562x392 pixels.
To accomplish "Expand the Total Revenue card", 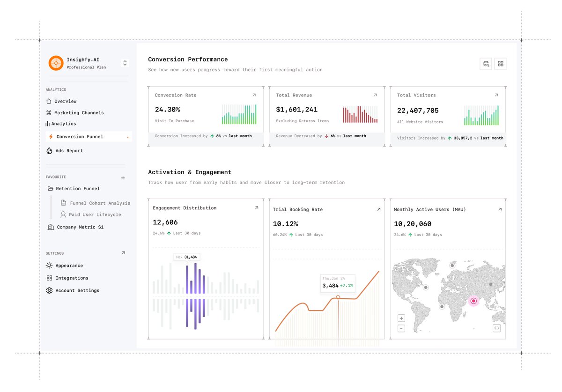I will pos(375,95).
